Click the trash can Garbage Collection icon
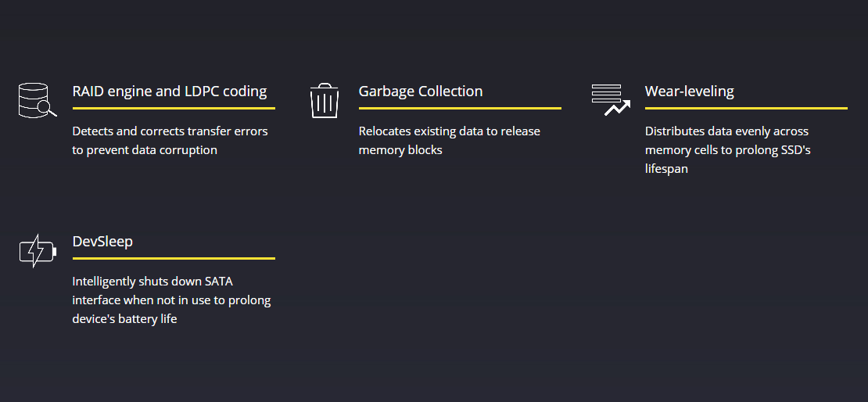The width and height of the screenshot is (868, 402). click(325, 101)
